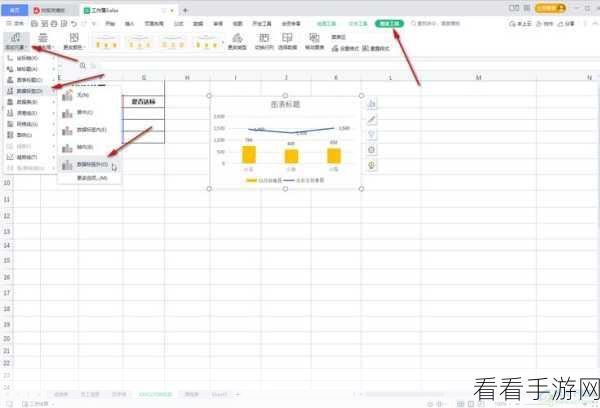Select the first chart style thumbnail
The image size is (600, 408).
click(x=106, y=42)
